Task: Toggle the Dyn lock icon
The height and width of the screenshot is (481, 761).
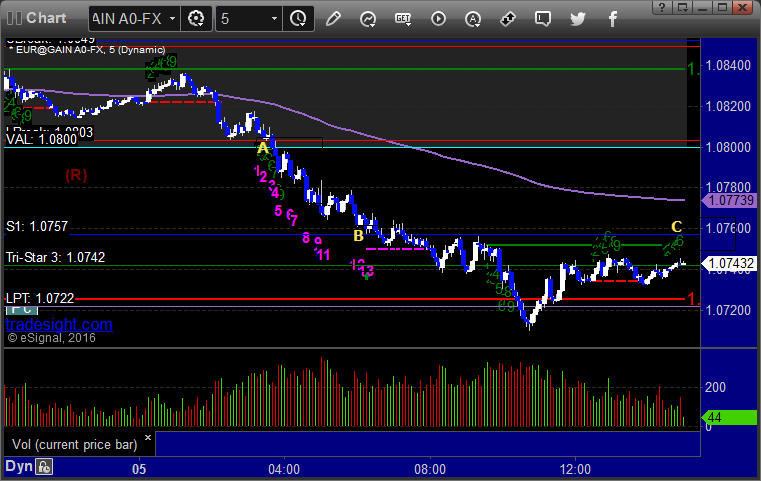Action: point(44,467)
